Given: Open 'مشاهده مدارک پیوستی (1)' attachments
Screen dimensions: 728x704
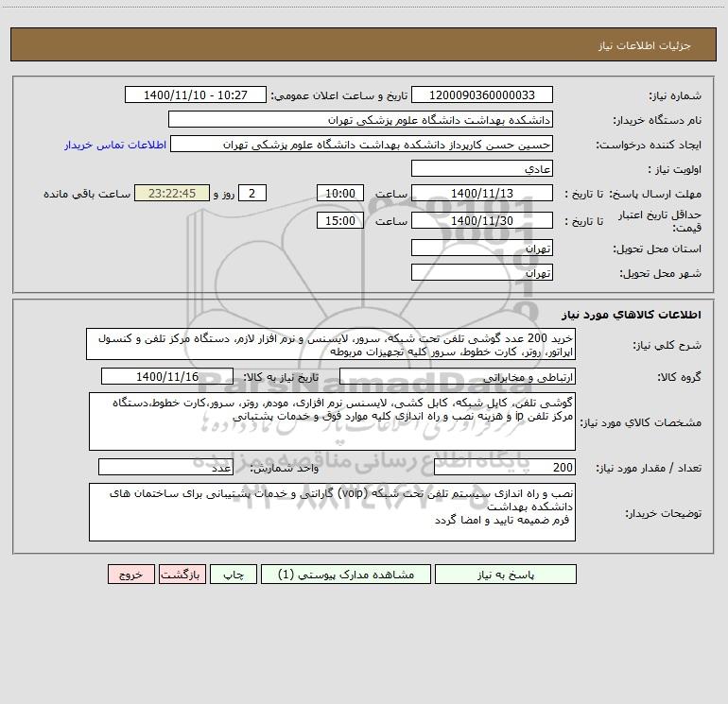Looking at the screenshot, I should (x=345, y=575).
